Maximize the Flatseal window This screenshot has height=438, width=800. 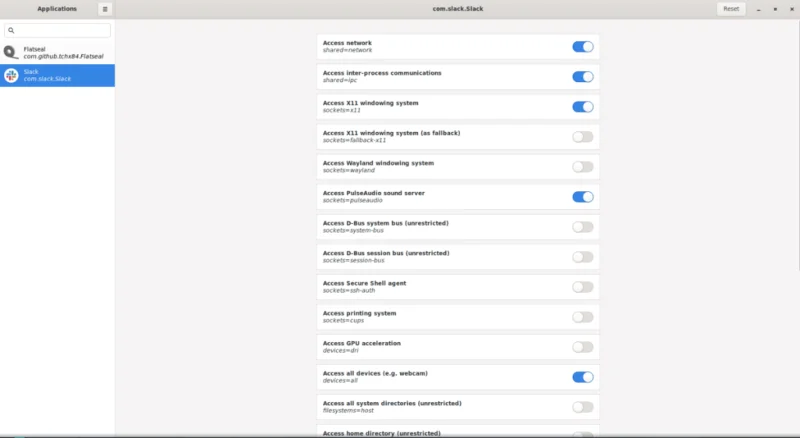click(x=775, y=9)
